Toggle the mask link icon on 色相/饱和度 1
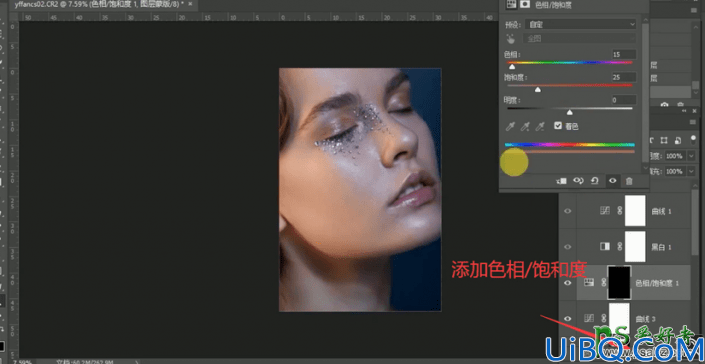 click(x=603, y=283)
